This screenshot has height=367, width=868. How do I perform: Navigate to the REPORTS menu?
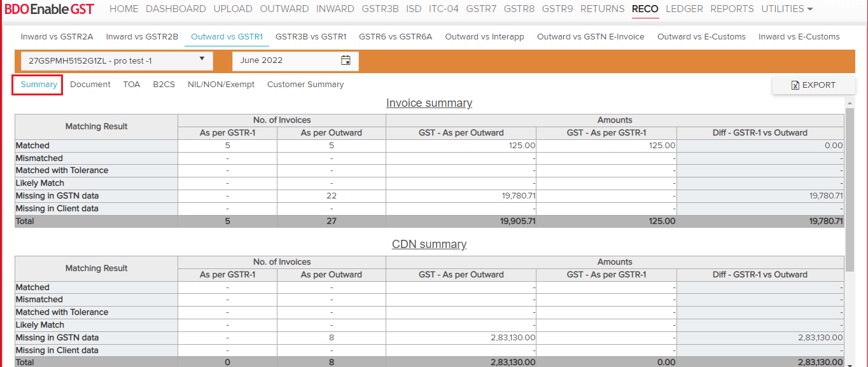point(732,9)
